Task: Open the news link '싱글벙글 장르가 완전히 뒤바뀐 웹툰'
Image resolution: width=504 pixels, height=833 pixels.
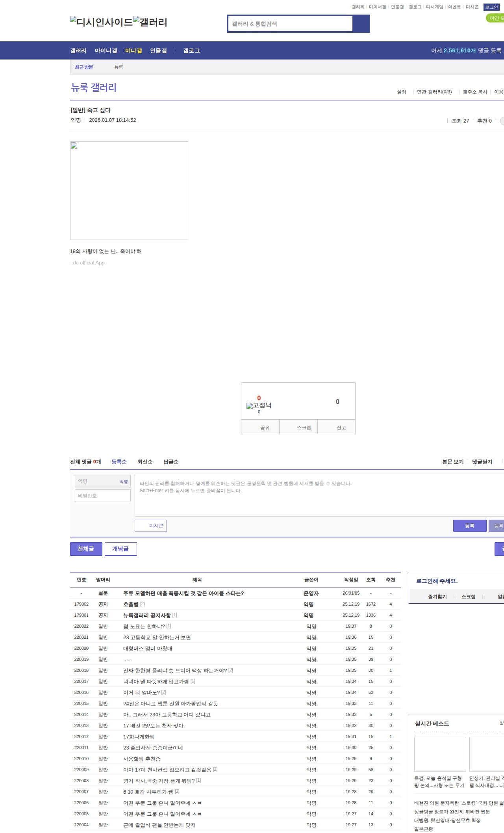Action: (x=452, y=812)
